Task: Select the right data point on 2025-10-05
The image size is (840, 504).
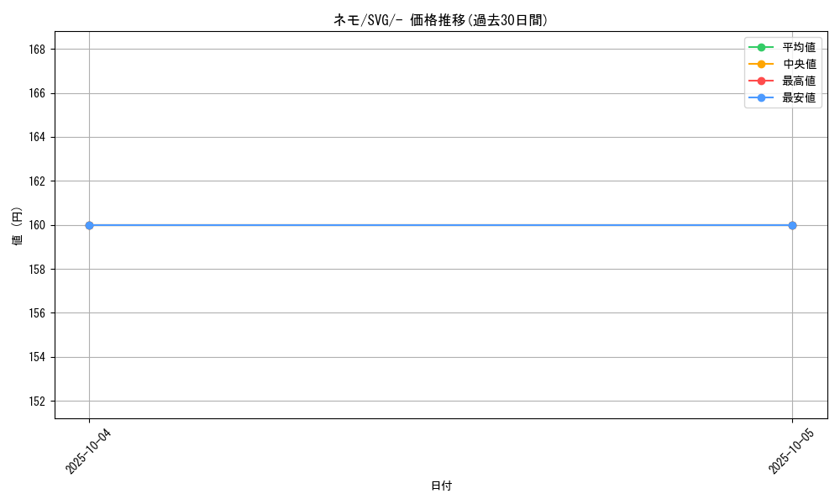Action: pos(791,225)
